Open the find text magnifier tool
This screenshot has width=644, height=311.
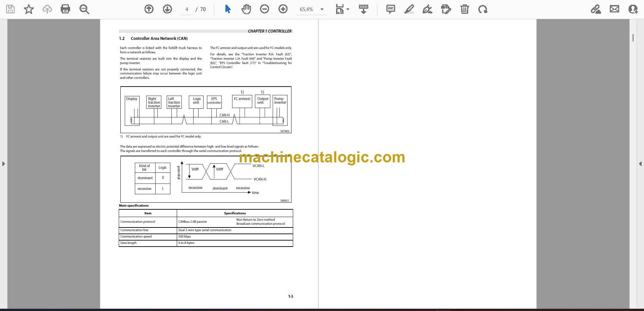point(84,9)
